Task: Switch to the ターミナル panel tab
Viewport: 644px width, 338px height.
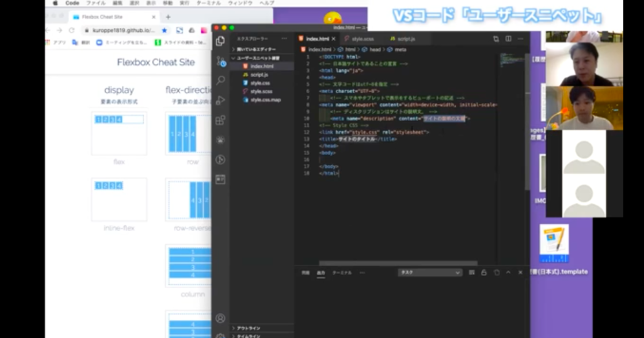Action: [342, 273]
